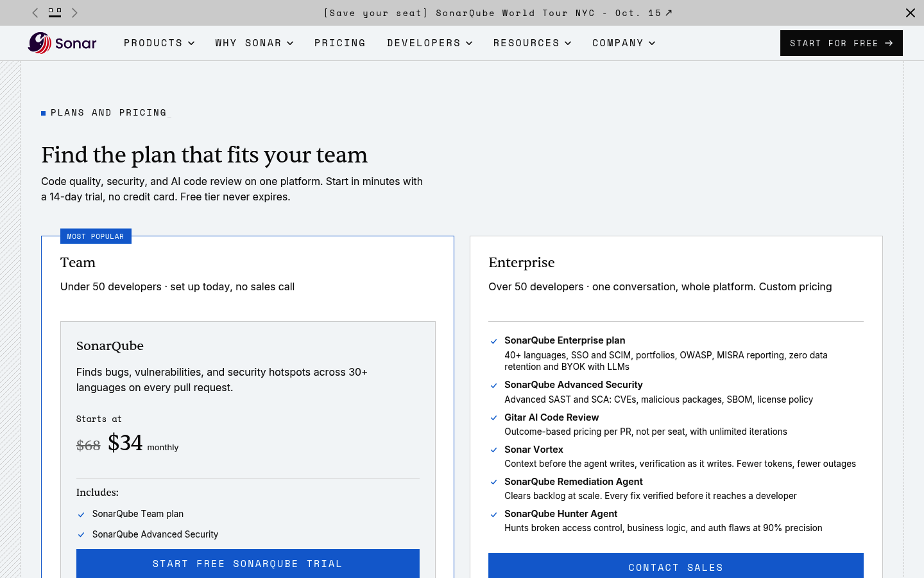Click SonarQube Advanced Security in the Includes list

[x=155, y=534]
